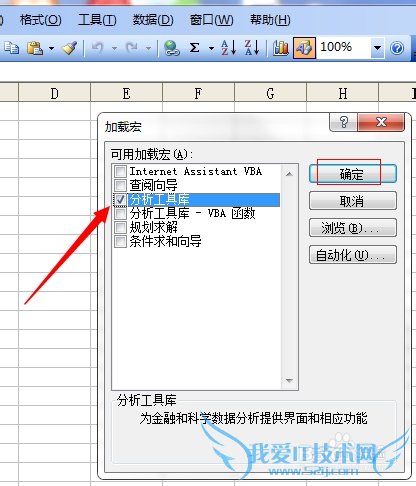Click the Undo arrow icon

(98, 48)
